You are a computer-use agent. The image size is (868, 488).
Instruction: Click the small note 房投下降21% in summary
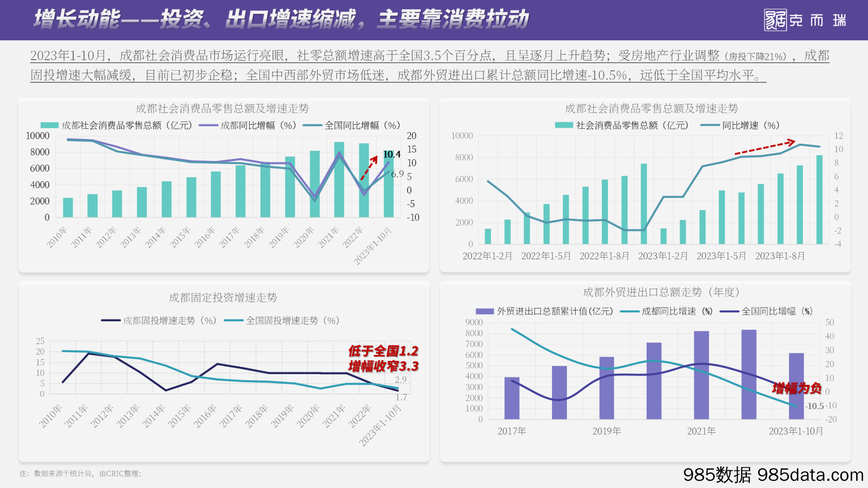coord(755,57)
